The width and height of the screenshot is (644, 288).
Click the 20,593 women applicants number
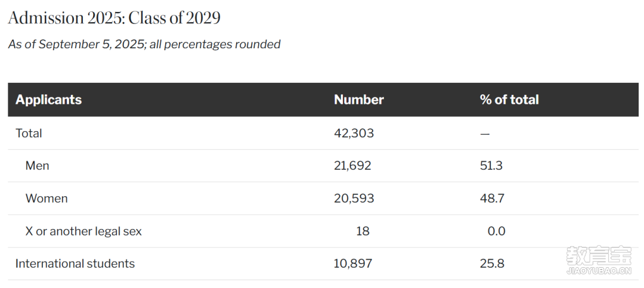click(354, 199)
